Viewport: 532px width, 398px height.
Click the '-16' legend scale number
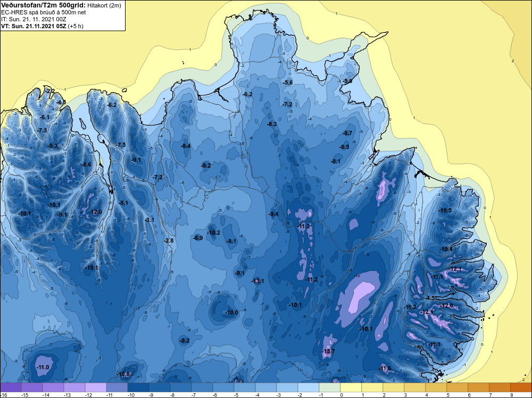[x=3, y=395]
